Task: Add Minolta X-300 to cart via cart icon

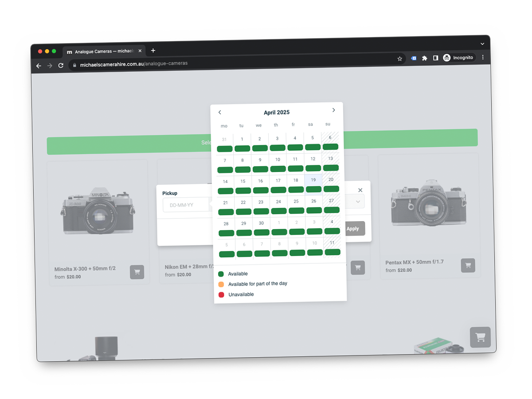Action: pos(137,272)
